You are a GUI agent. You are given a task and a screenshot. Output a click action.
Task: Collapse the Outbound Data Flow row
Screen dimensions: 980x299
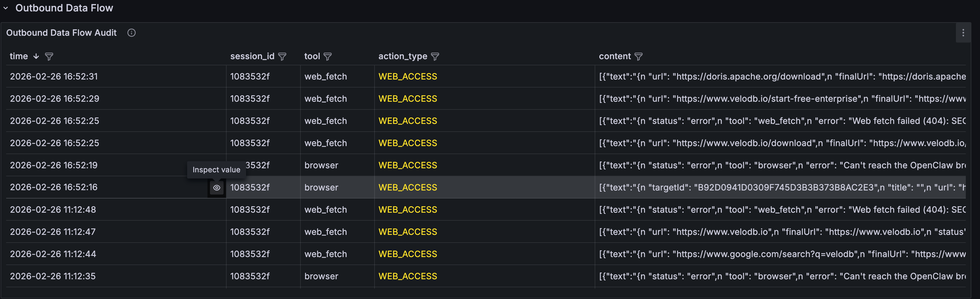tap(6, 8)
